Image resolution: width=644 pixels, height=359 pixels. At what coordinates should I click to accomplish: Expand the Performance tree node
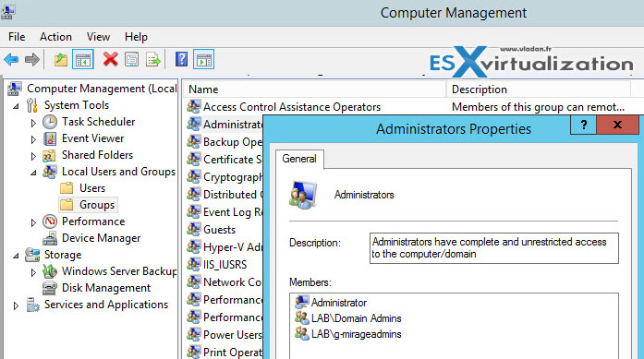tap(33, 222)
